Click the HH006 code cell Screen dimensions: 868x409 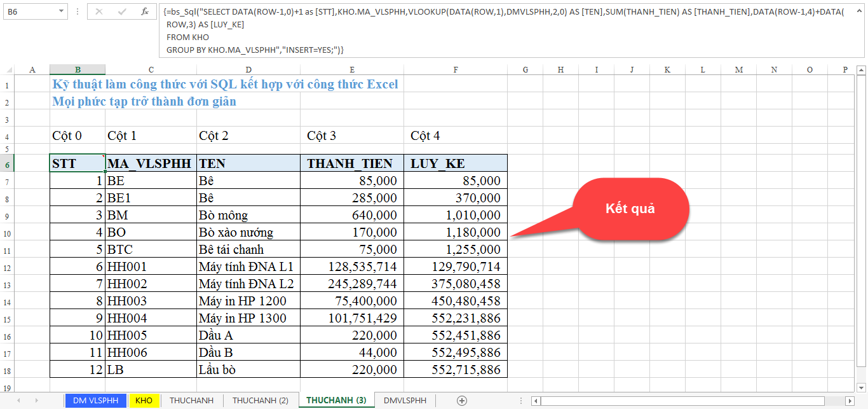(x=151, y=352)
